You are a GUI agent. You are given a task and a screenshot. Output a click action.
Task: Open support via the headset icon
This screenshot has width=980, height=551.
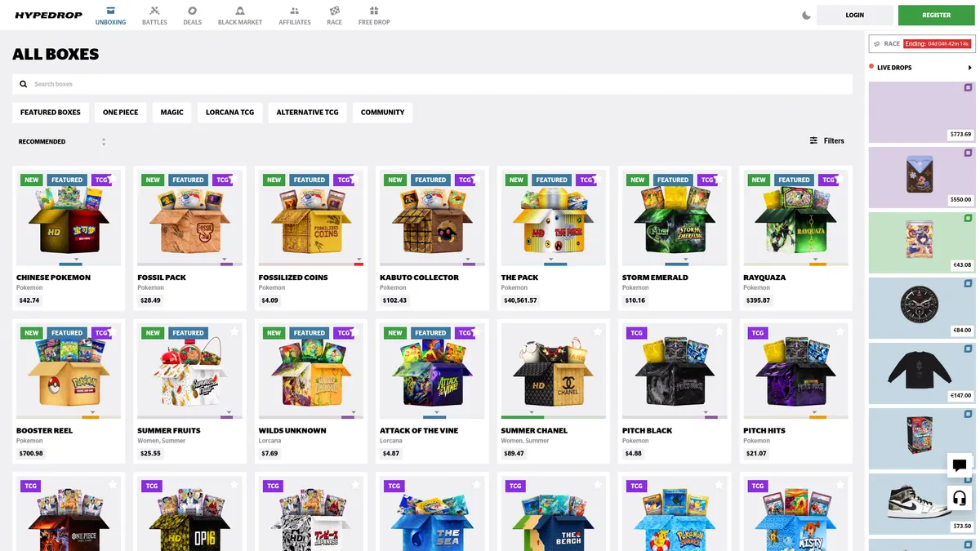960,497
